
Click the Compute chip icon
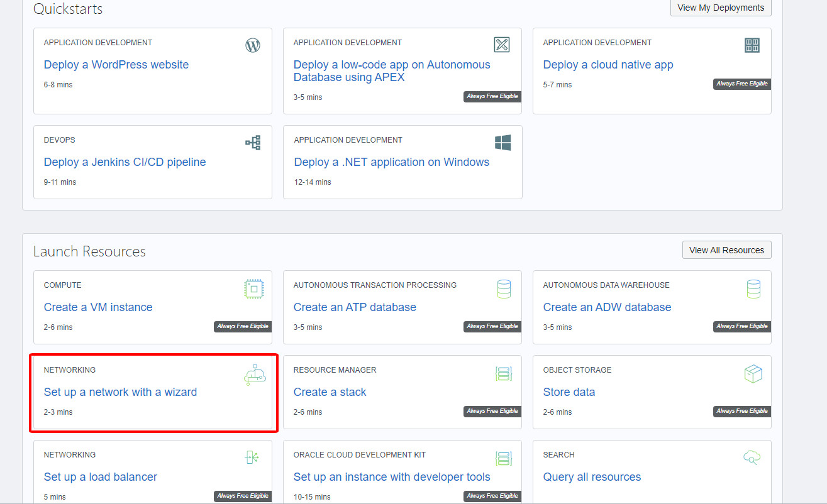point(253,288)
